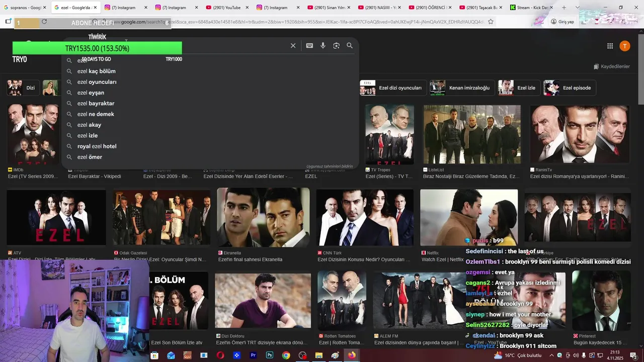The width and height of the screenshot is (644, 362).
Task: Filter by the Dizi chip
Action: (x=23, y=88)
